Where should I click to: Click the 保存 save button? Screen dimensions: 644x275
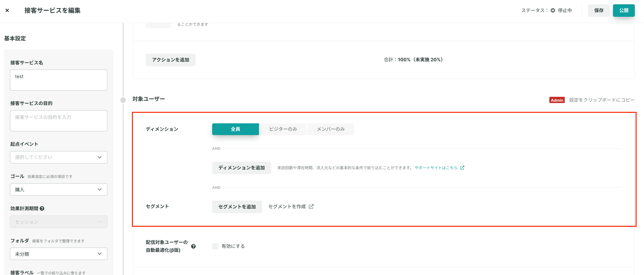point(599,11)
